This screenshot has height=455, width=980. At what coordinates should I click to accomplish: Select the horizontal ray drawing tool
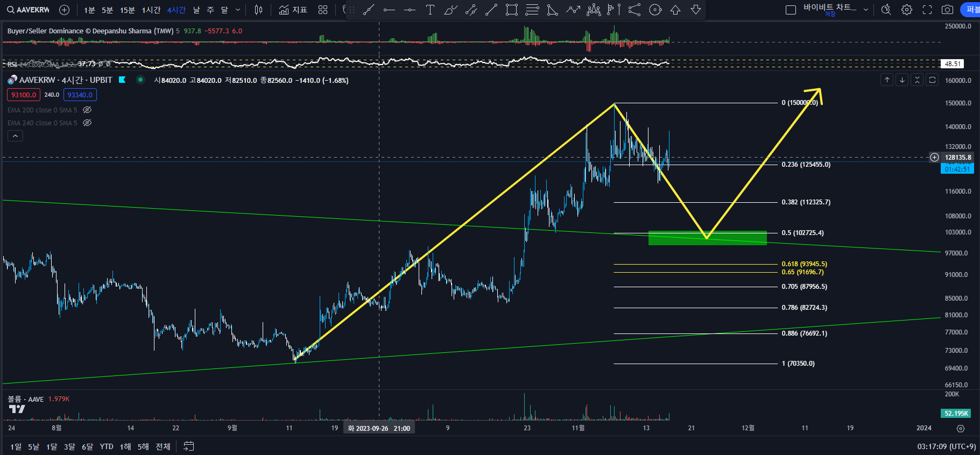[389, 10]
